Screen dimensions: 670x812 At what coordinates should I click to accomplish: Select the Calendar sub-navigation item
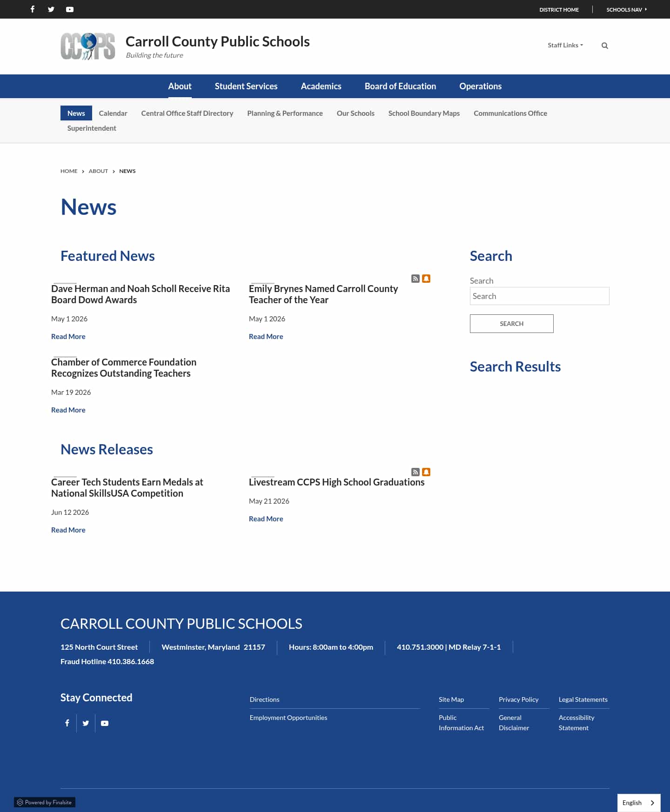[113, 113]
